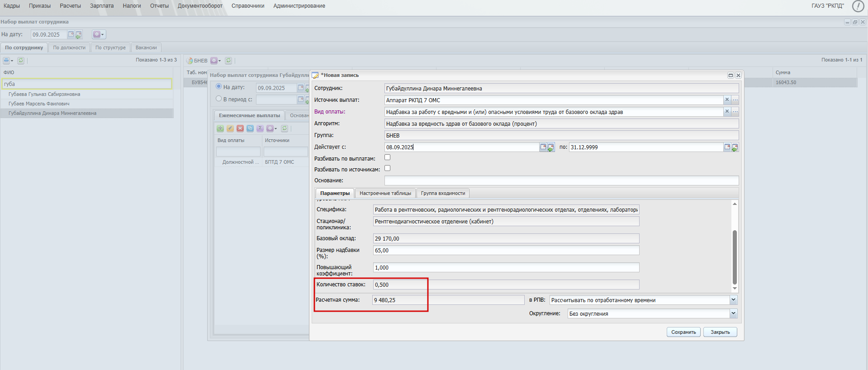Open calendar for На дату in background window

coord(300,88)
